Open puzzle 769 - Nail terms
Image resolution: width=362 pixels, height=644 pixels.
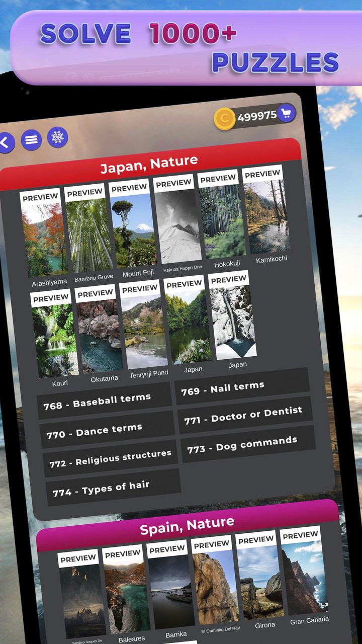(242, 386)
